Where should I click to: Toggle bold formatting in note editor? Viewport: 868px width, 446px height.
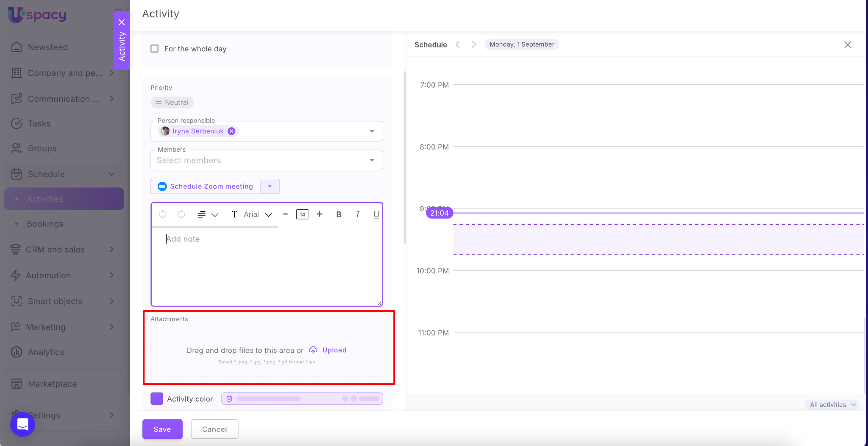pos(339,214)
